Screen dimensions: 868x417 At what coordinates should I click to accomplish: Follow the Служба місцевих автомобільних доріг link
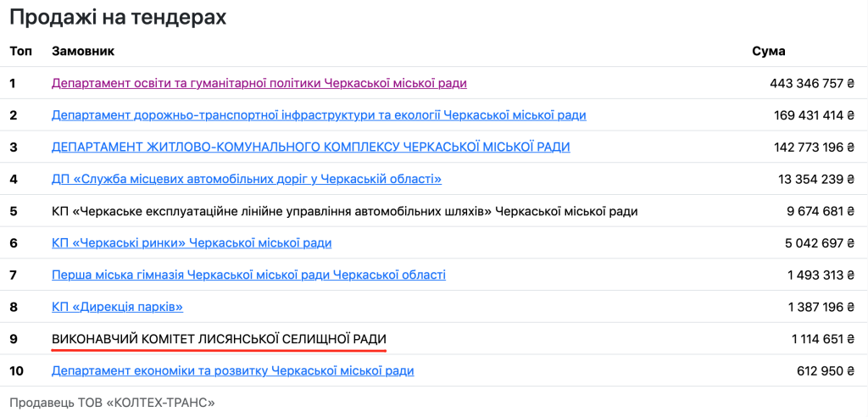coord(247,180)
